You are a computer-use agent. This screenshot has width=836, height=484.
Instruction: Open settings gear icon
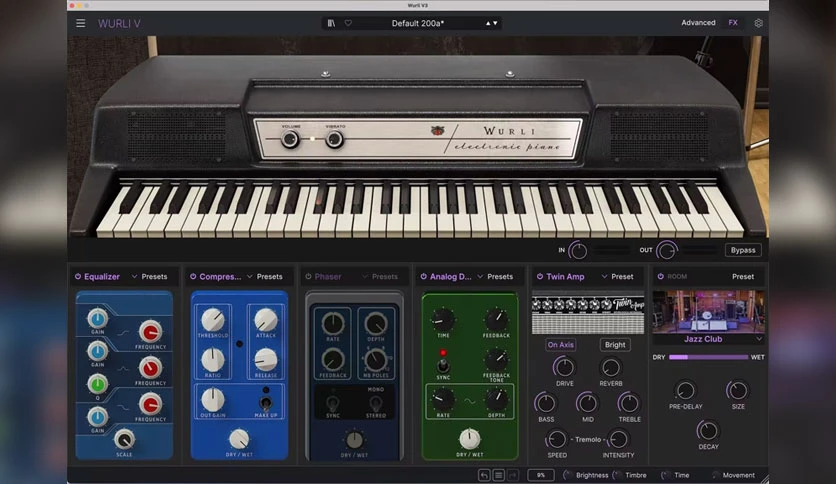[x=758, y=23]
